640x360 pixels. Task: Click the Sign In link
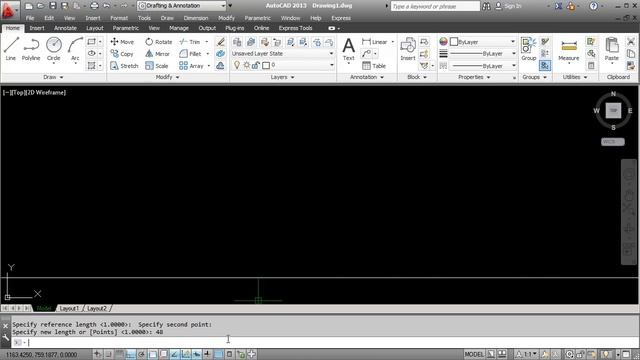tap(513, 6)
